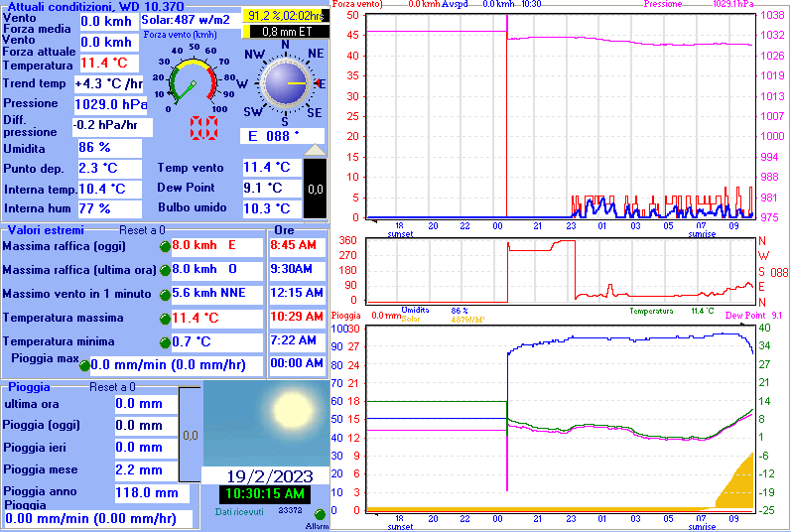
Task: Click the 0,8 mm ET box
Action: [286, 31]
